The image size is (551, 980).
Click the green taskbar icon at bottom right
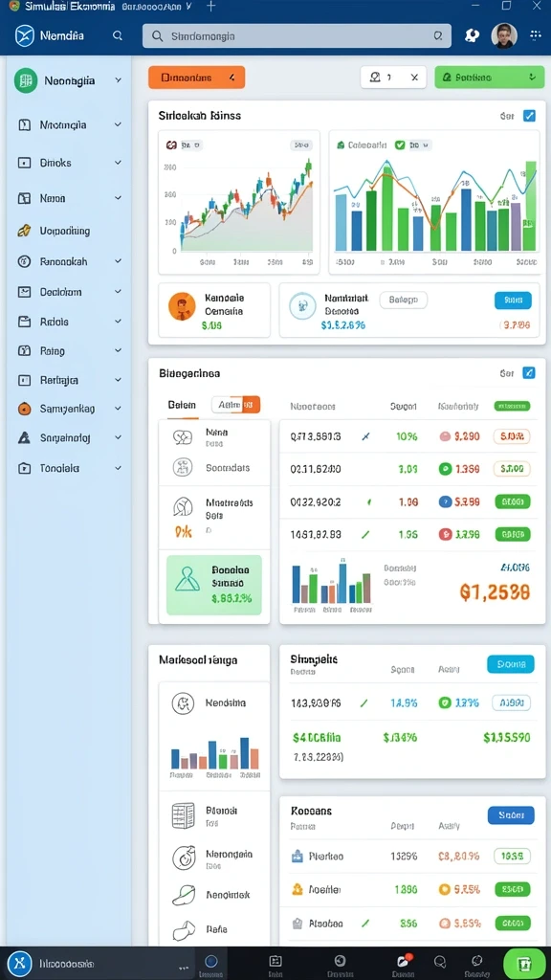[525, 963]
